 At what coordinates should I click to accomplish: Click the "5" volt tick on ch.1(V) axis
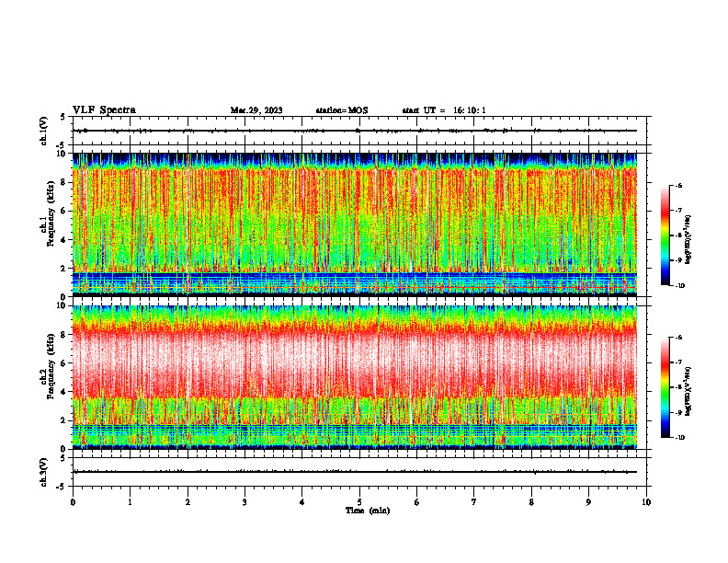tap(63, 117)
